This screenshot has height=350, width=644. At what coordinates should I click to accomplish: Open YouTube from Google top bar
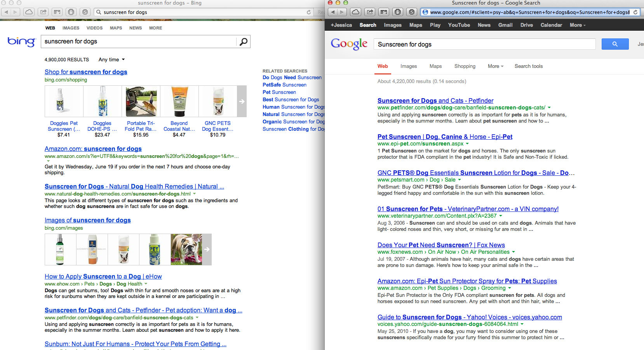(459, 25)
